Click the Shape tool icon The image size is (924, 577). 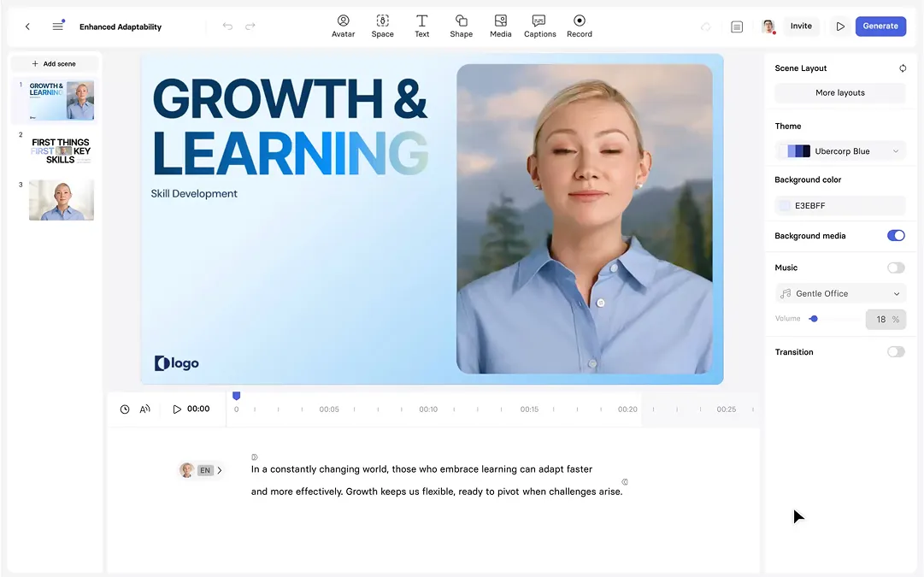click(461, 26)
